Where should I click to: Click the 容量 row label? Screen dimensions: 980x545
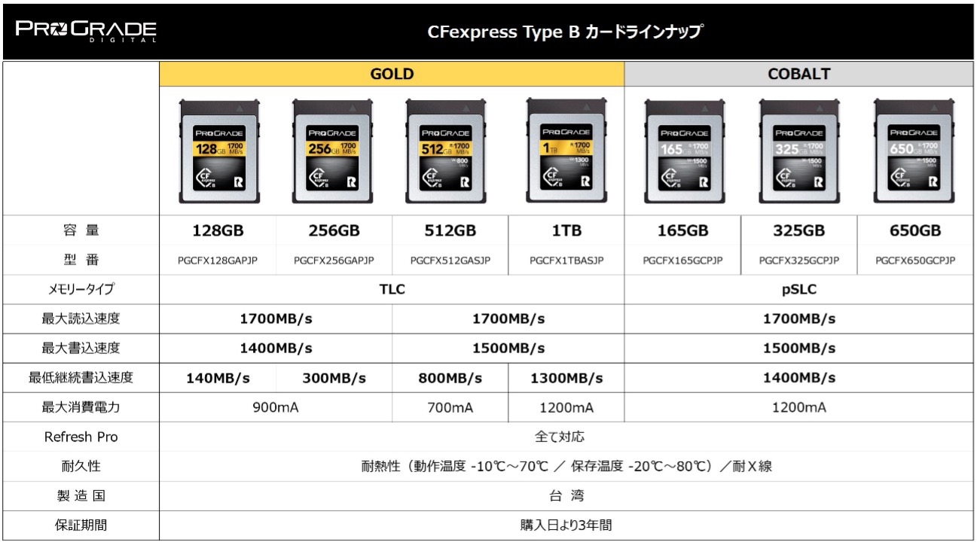(81, 231)
